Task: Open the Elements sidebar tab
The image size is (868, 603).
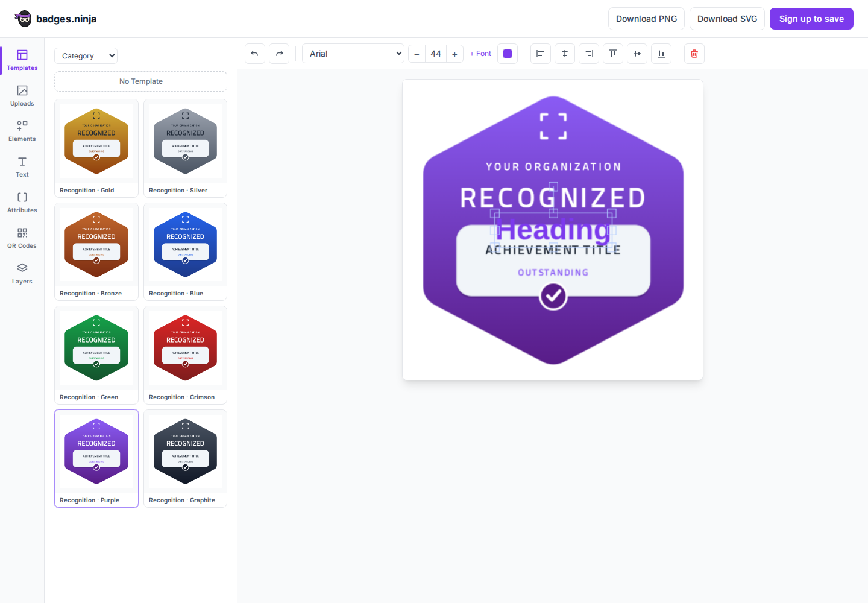Action: (x=22, y=131)
